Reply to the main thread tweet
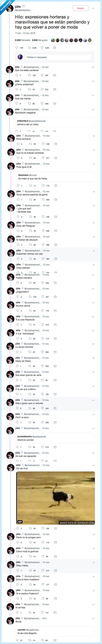The image size is (102, 644). [17, 48]
